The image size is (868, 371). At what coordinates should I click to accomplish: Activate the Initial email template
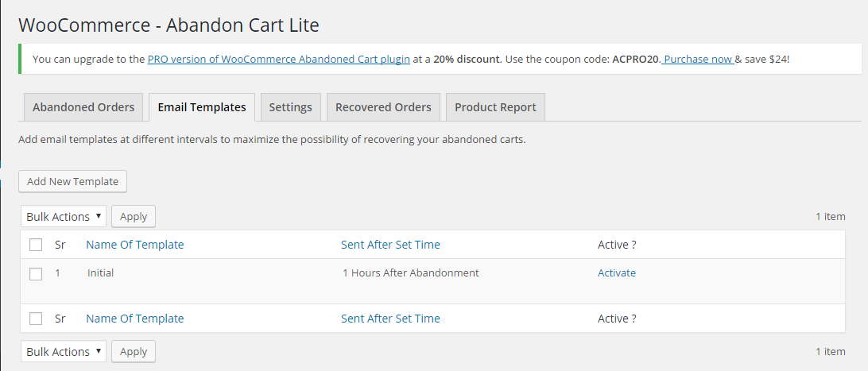coord(617,272)
